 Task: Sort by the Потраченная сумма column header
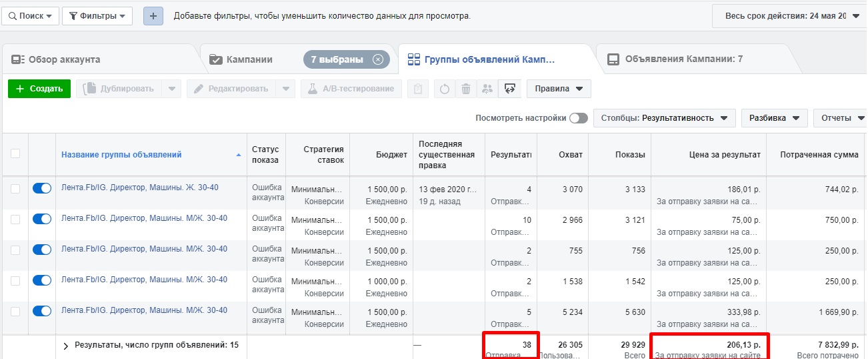(x=819, y=155)
